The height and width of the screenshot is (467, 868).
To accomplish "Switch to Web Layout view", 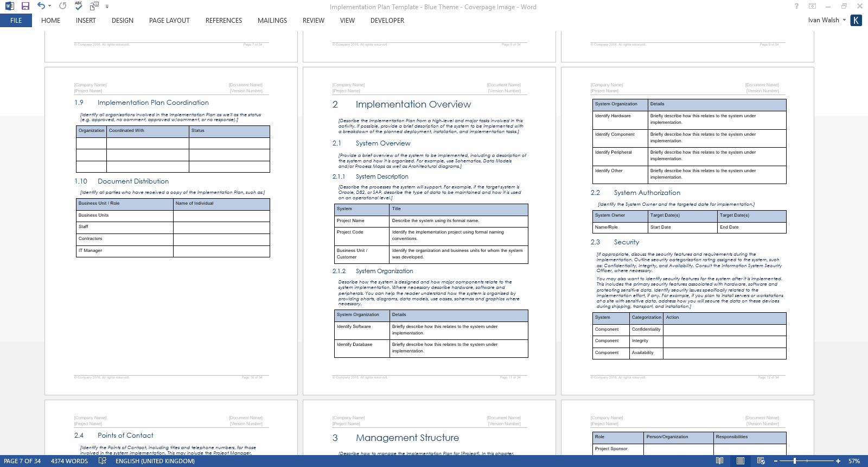I will pos(761,461).
